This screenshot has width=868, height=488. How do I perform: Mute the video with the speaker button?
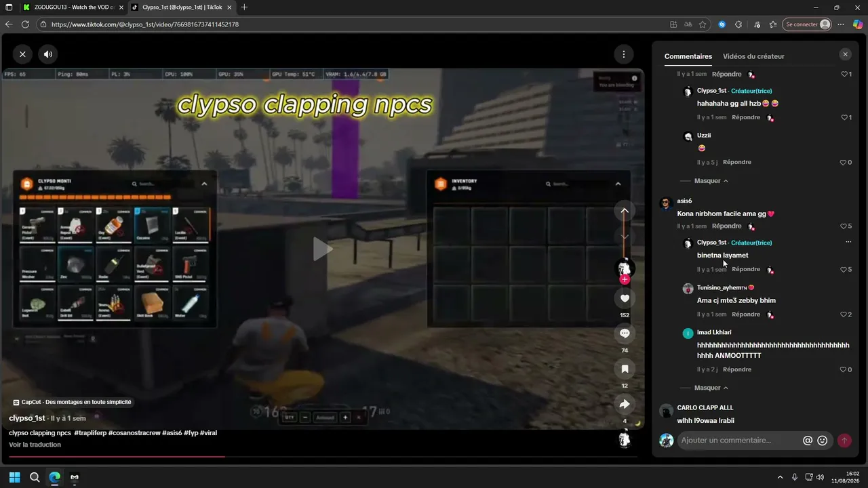pyautogui.click(x=47, y=54)
